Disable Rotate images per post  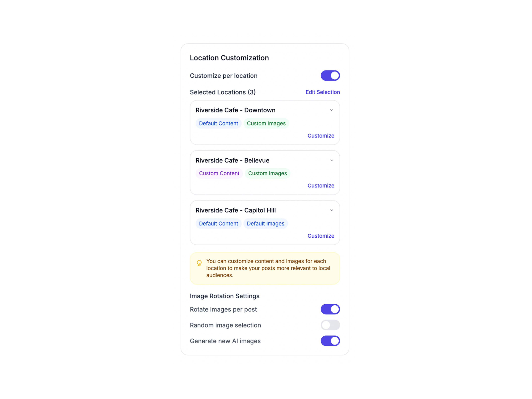[330, 309]
